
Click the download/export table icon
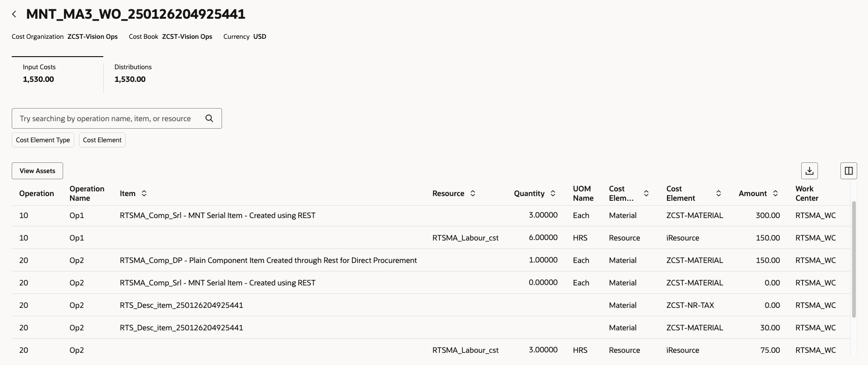(810, 170)
